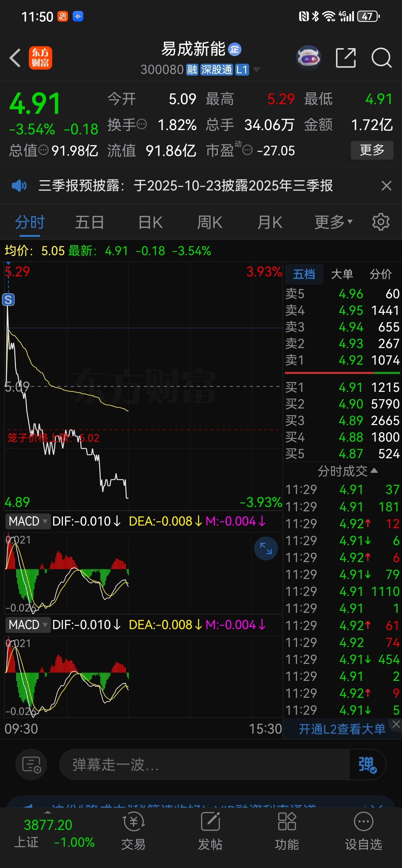Open the robot assistant avatar
The image size is (402, 868).
308,58
